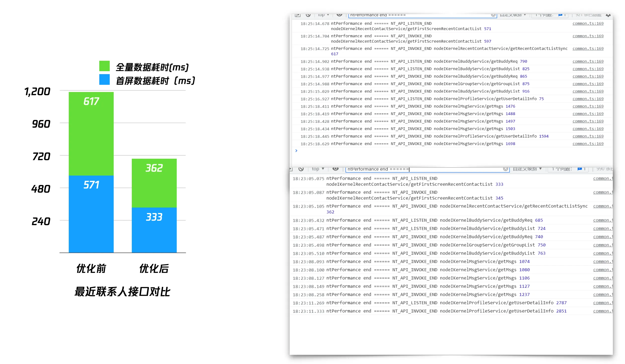The height and width of the screenshot is (364, 625).
Task: Open common.ts:169 link for getBuddyReq 790 entry
Action: tap(588, 61)
